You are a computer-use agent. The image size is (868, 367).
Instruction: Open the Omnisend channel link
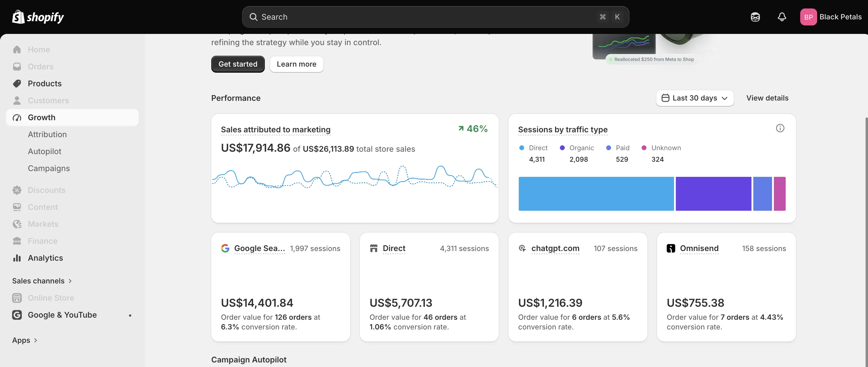tap(699, 248)
